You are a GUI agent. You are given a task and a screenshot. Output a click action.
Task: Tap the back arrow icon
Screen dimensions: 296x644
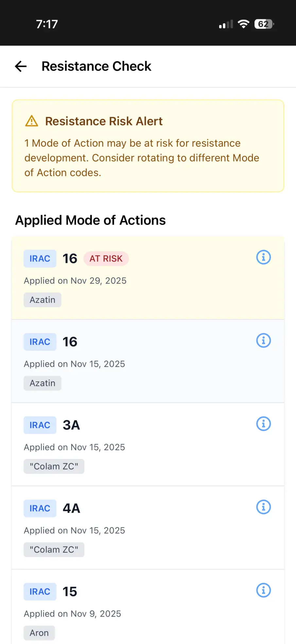21,66
